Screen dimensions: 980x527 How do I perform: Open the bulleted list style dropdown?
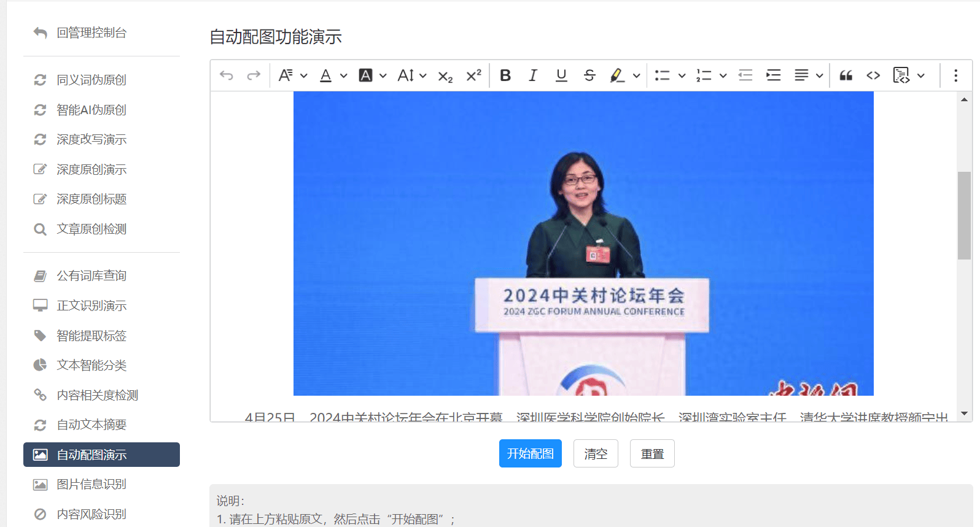point(682,75)
